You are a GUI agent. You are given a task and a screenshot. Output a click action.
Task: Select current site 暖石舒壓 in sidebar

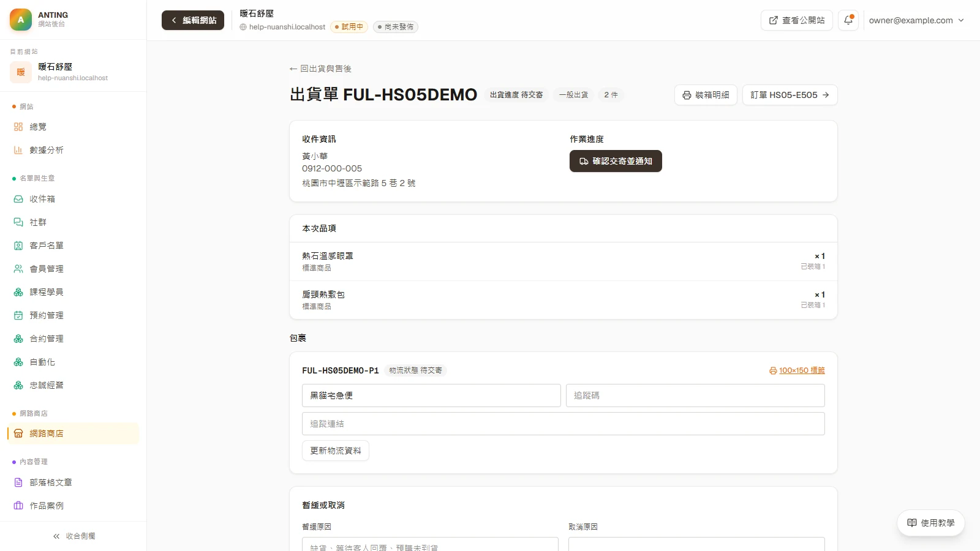tap(73, 72)
